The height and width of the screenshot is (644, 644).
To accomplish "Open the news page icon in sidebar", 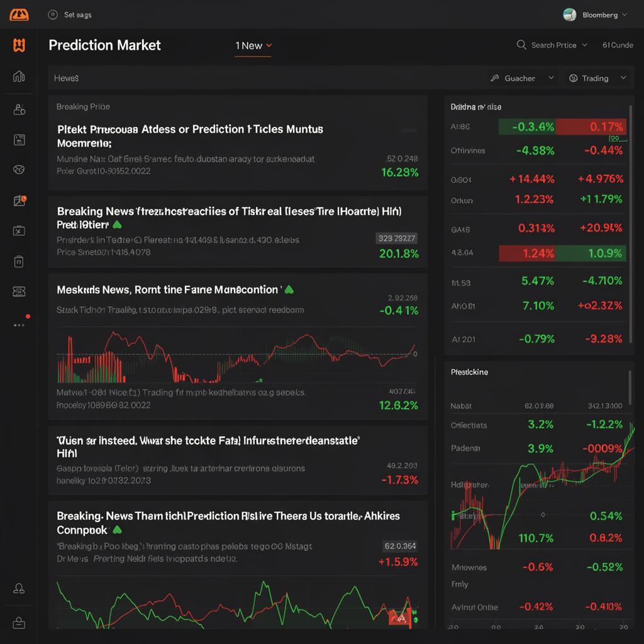I will [x=19, y=140].
